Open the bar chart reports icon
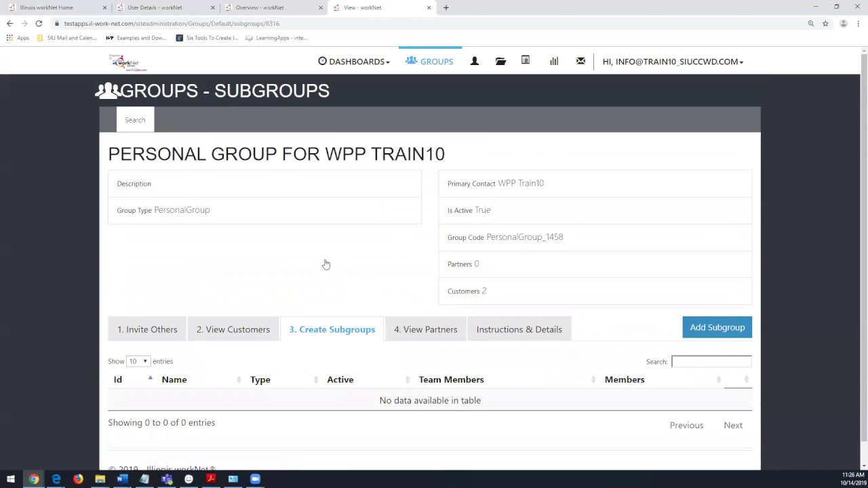 (x=554, y=61)
